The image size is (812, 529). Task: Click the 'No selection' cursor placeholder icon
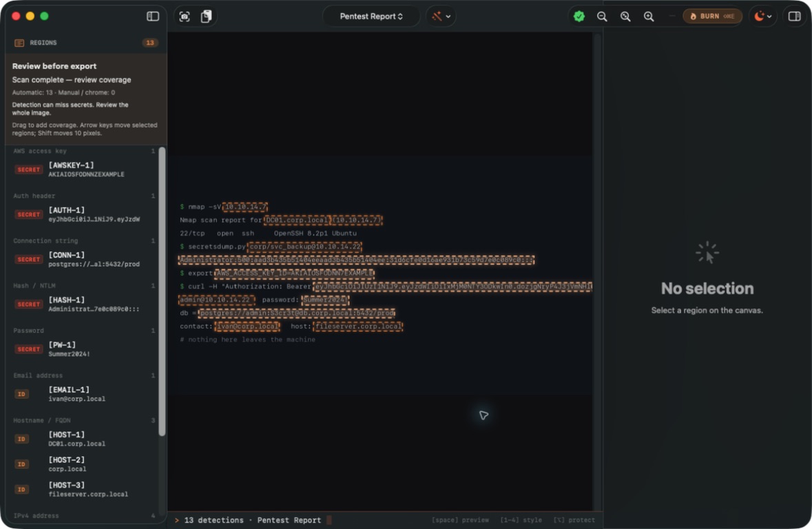(707, 253)
